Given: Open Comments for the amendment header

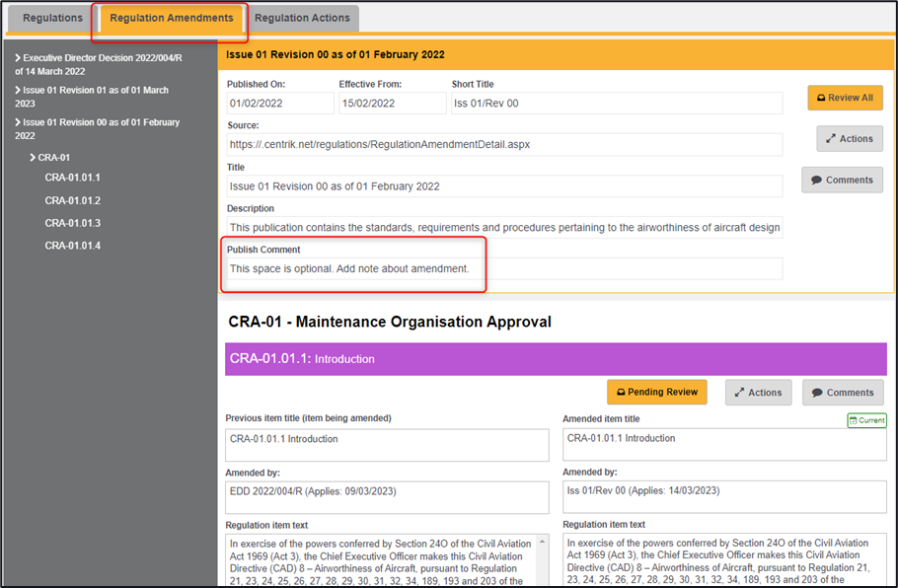Looking at the screenshot, I should 842,181.
